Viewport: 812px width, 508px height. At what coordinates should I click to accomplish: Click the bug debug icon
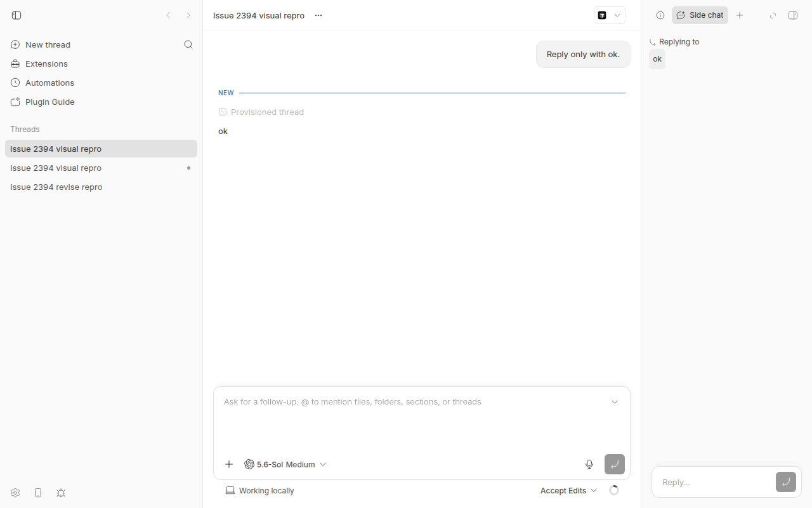(x=61, y=493)
